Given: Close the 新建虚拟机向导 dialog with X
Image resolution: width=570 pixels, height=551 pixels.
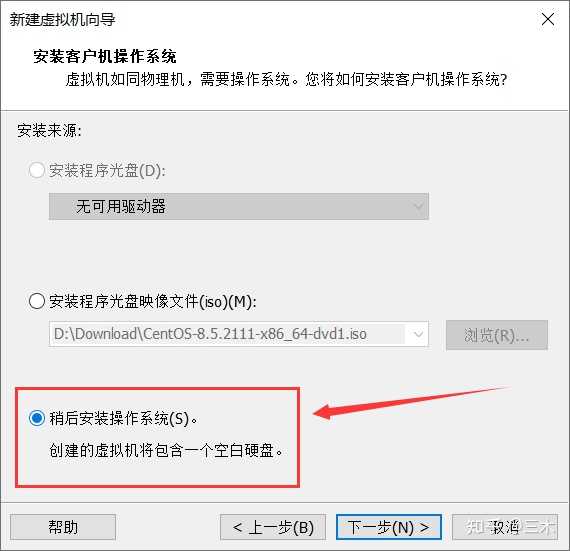Looking at the screenshot, I should tap(547, 19).
